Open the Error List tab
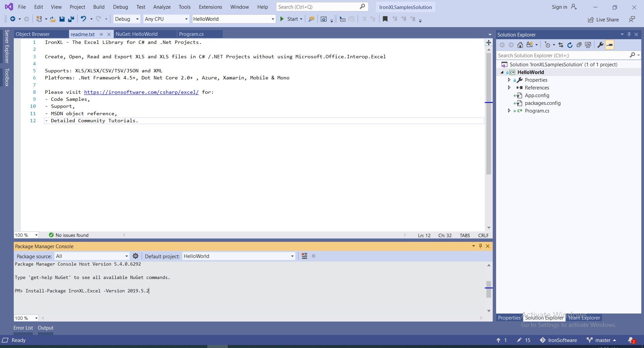This screenshot has width=644, height=348. tap(23, 328)
